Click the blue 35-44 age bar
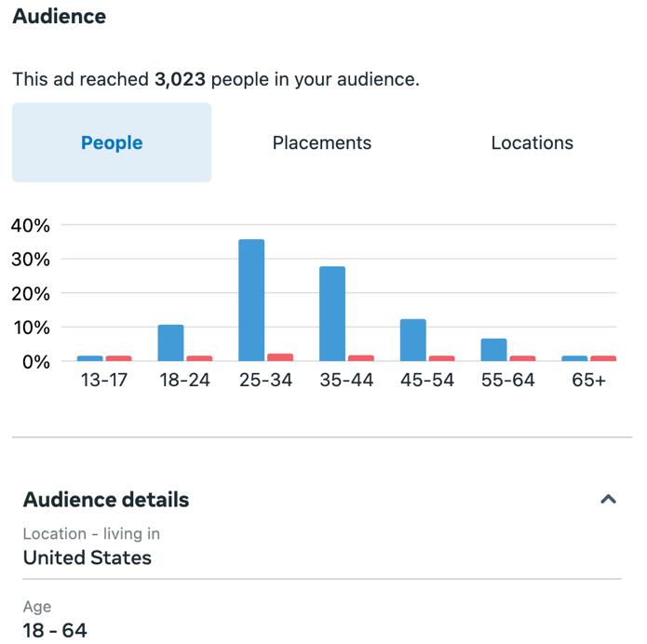 pos(332,314)
